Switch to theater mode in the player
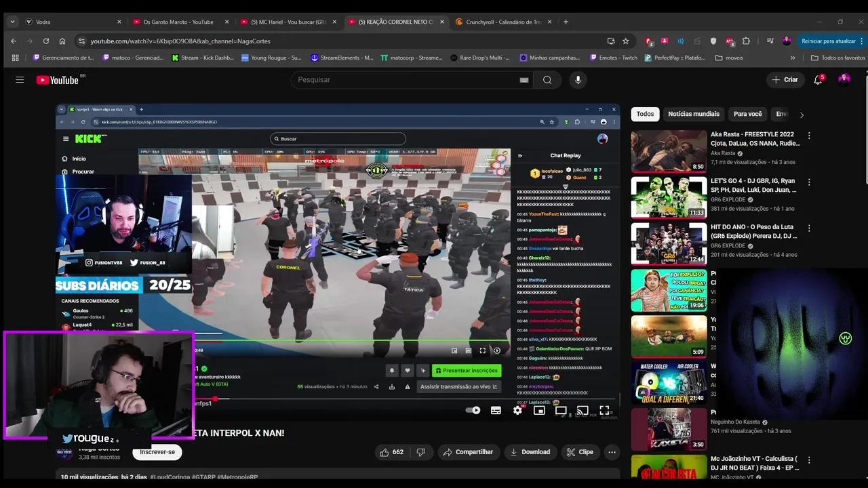Viewport: 868px width, 488px height. pos(561,410)
